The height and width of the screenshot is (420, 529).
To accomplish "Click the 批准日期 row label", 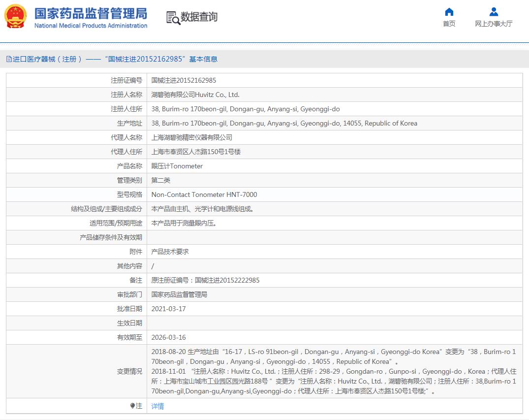I will tap(129, 309).
